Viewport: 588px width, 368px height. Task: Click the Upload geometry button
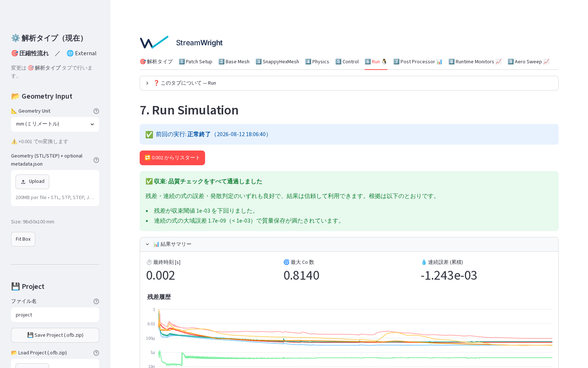point(32,182)
